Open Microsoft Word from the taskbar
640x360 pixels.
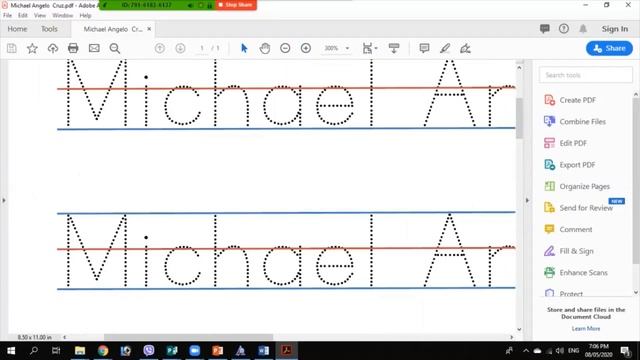tap(263, 351)
